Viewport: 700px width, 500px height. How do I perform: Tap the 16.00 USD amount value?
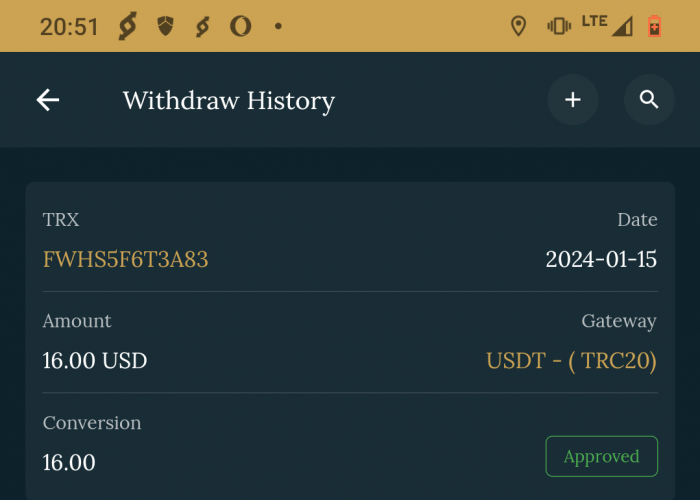click(x=95, y=361)
